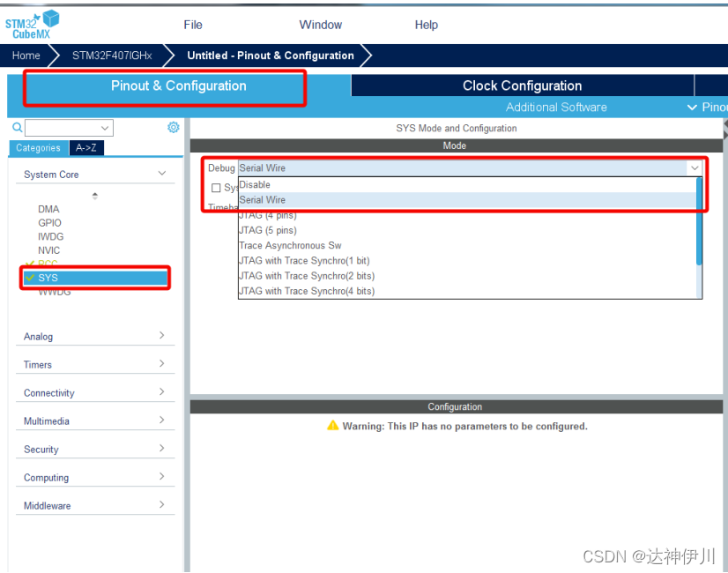
Task: Open the Window menu
Action: pyautogui.click(x=320, y=25)
